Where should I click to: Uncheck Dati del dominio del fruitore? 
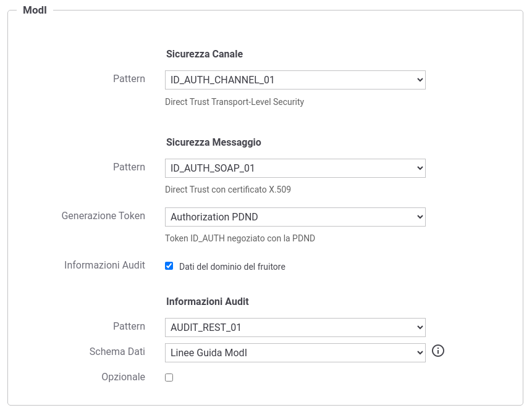[169, 266]
